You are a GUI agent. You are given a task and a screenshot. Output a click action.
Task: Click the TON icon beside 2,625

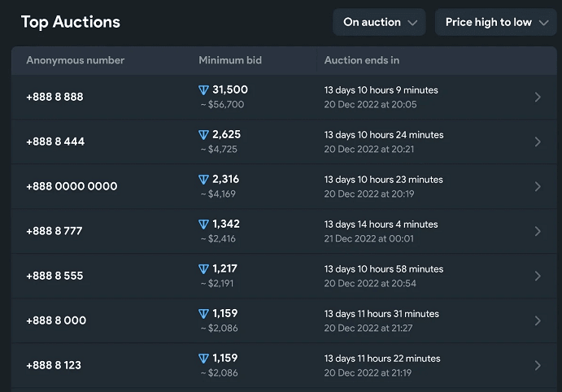[x=203, y=135]
